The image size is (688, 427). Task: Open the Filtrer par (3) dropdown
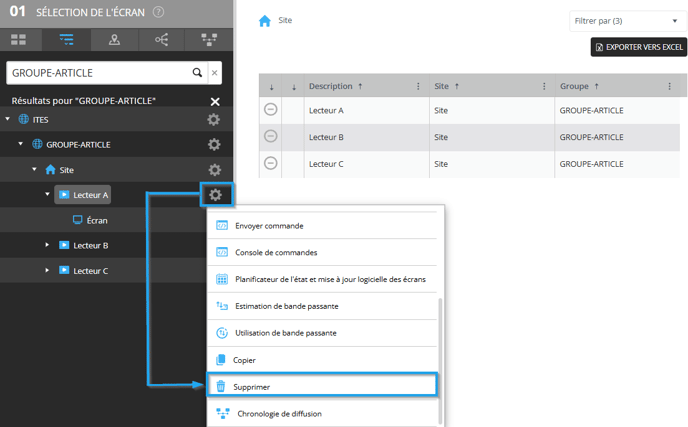click(627, 21)
